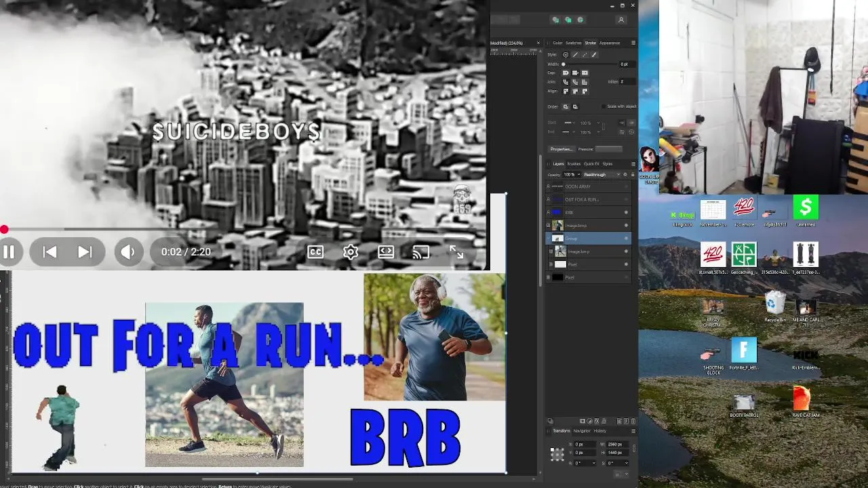This screenshot has height=488, width=868.
Task: Hide the white Pixel layer inside Group
Action: (x=626, y=264)
